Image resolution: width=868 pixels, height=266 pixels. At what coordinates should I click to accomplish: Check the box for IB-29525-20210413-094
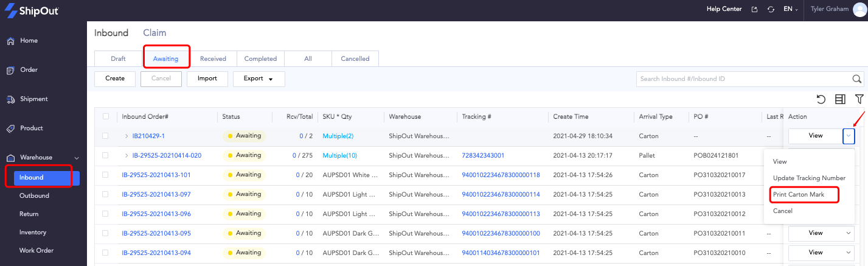106,253
